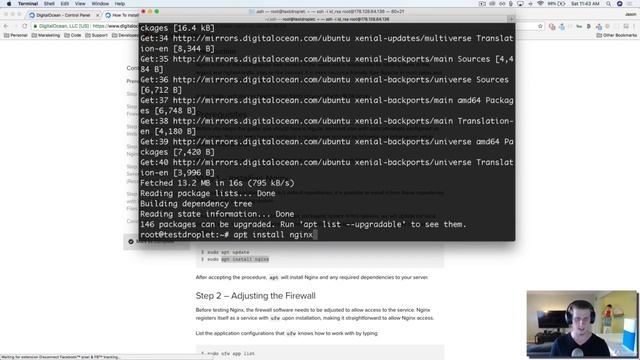Click the Sat 11:43 AM clock
This screenshot has height=360, width=640.
click(585, 4)
